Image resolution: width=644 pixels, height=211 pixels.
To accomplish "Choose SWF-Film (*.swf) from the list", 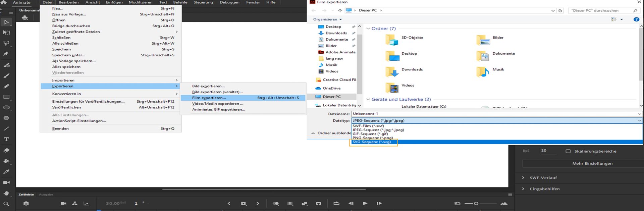I will 497,126.
